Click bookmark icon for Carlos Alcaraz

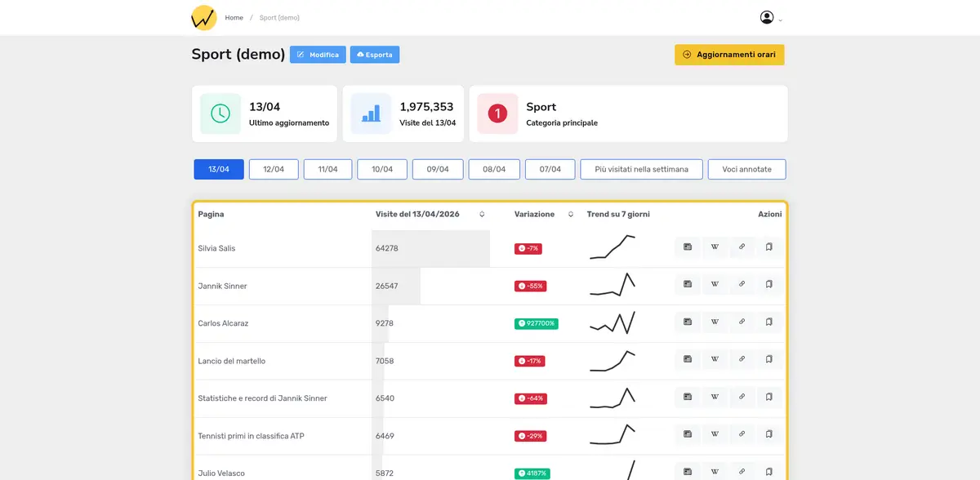point(768,322)
